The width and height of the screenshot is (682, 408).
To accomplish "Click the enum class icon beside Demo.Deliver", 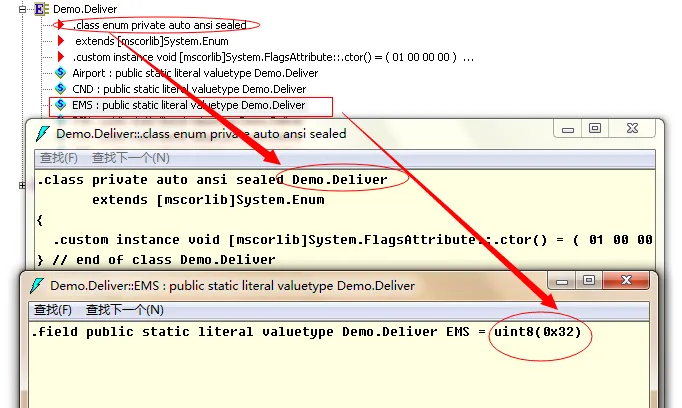I will coord(41,9).
